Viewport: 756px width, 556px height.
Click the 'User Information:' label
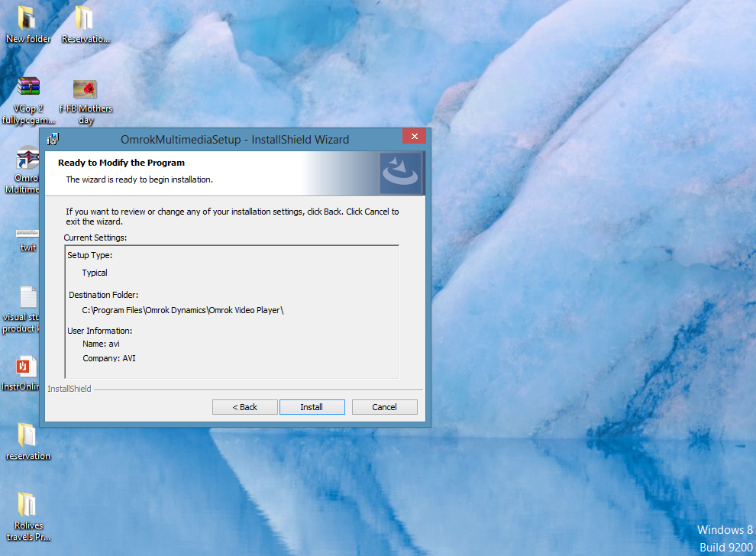pyautogui.click(x=99, y=331)
